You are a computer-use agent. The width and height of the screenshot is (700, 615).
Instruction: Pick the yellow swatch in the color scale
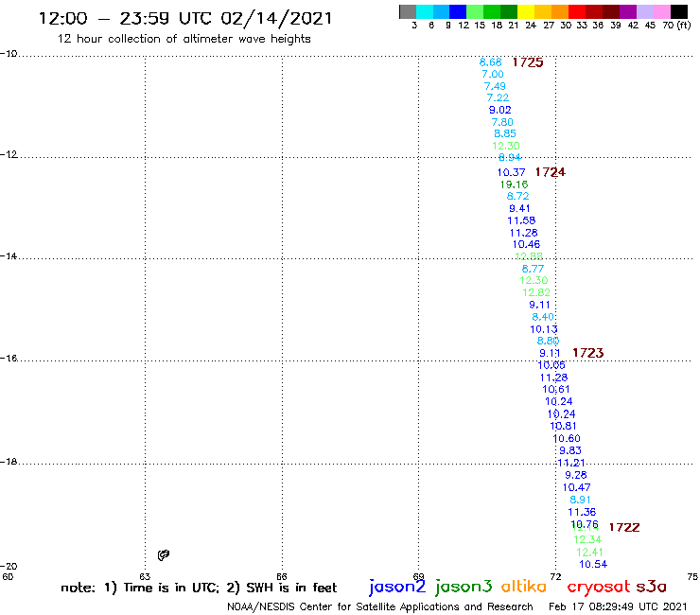point(526,11)
